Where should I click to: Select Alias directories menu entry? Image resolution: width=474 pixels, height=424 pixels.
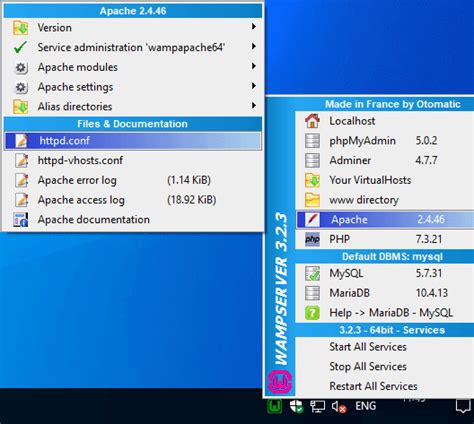(133, 107)
